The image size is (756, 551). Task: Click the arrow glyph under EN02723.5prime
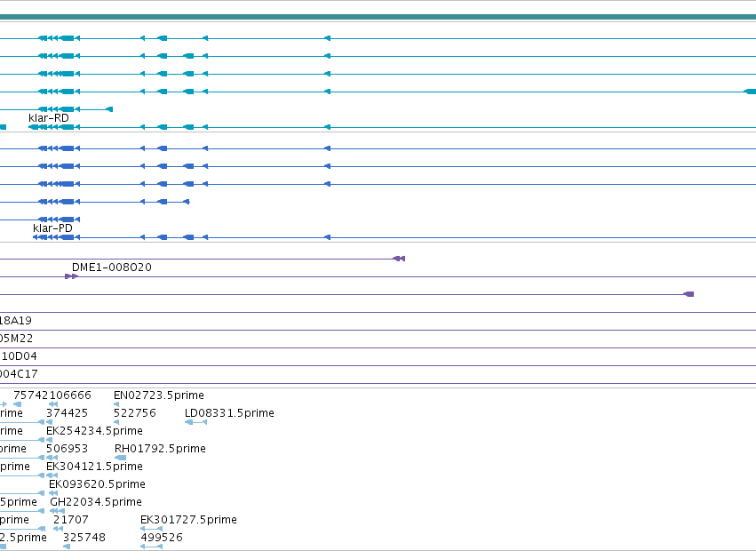point(116,404)
